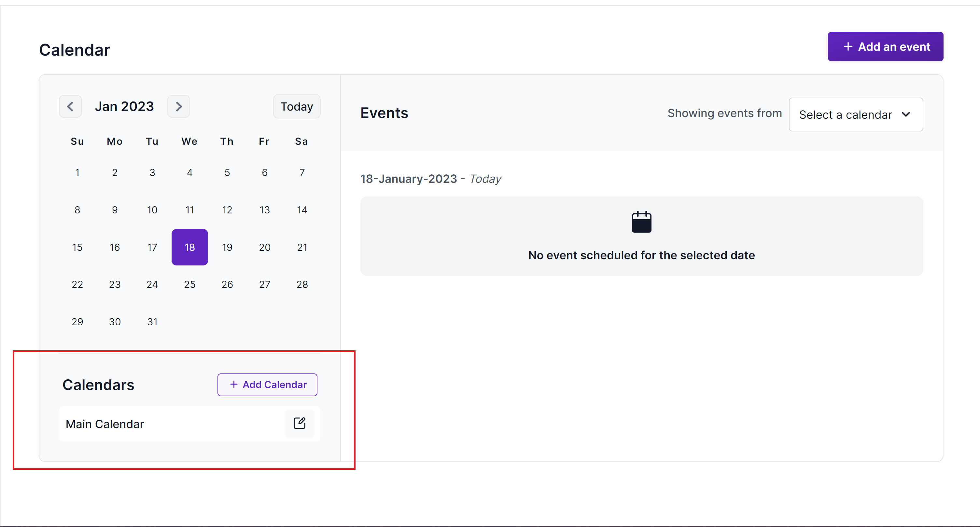Viewport: 980px width, 527px height.
Task: Click the calendar icon in the empty events area
Action: click(641, 222)
